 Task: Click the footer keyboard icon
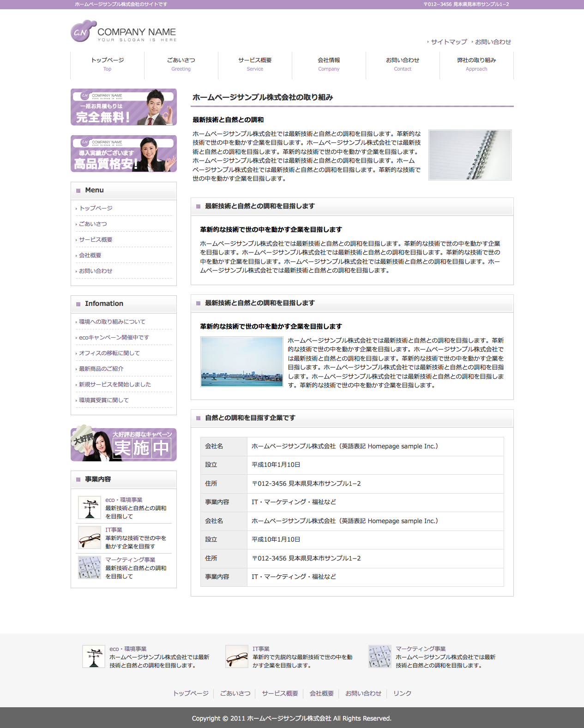[x=380, y=656]
